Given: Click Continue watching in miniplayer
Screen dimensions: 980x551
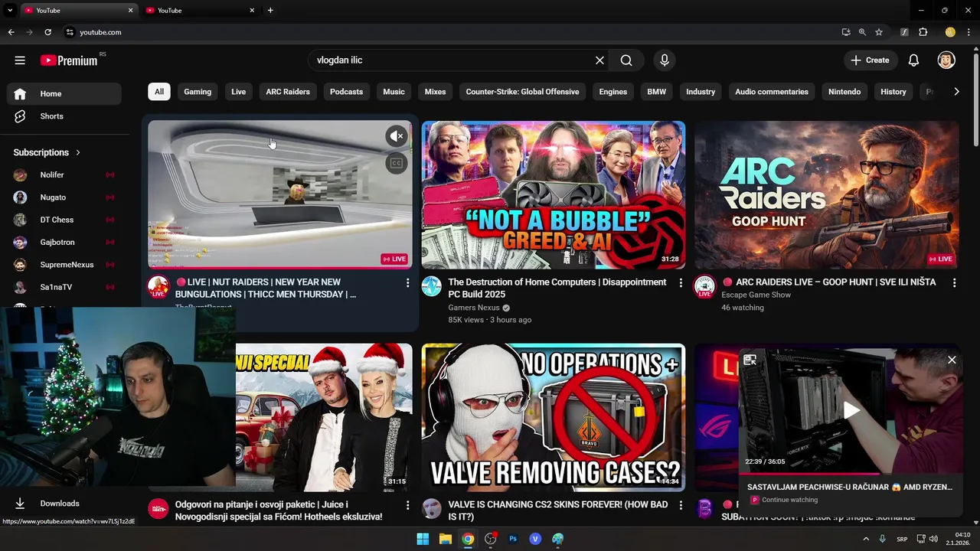Looking at the screenshot, I should click(790, 500).
